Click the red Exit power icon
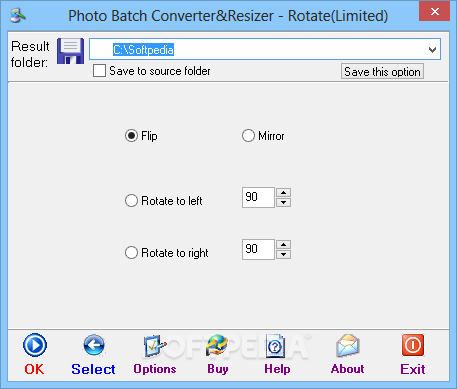This screenshot has height=389, width=457. (x=413, y=345)
